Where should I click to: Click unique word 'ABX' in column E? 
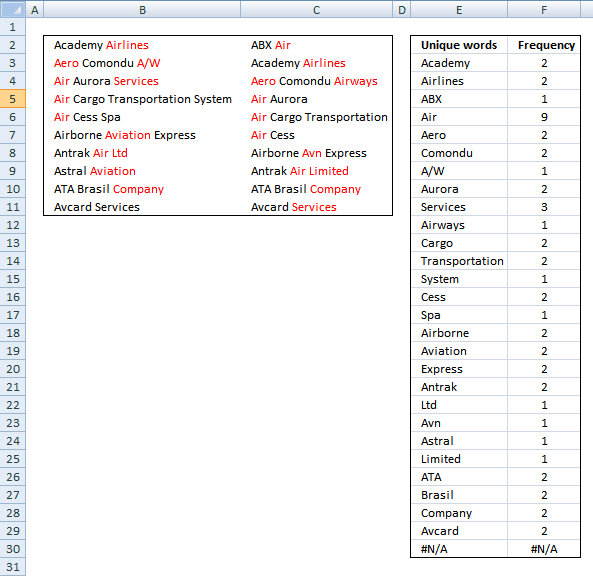pyautogui.click(x=459, y=99)
